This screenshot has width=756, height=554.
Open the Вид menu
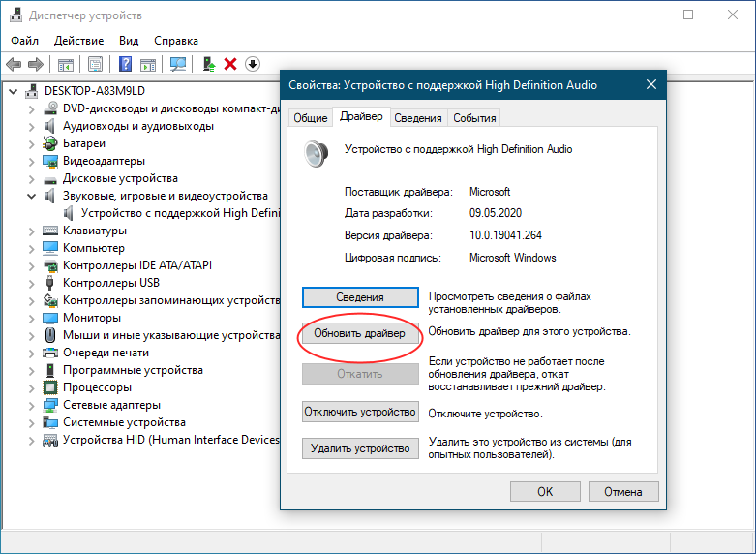click(x=129, y=41)
